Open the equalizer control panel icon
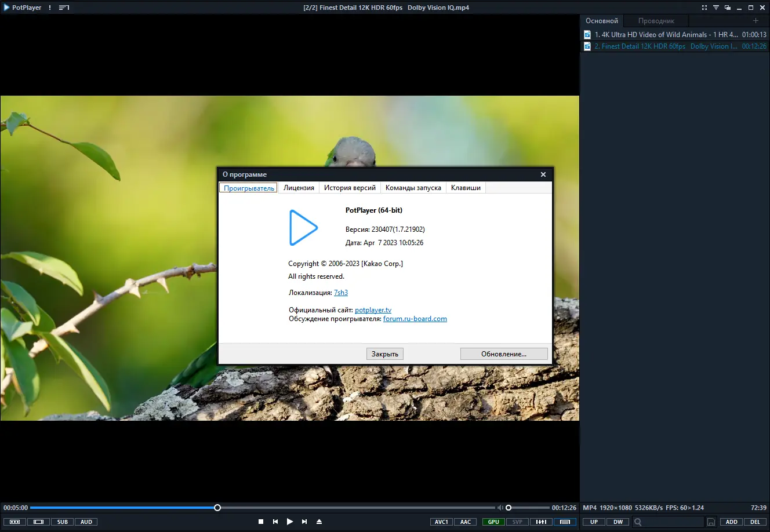This screenshot has width=770, height=532. (541, 522)
